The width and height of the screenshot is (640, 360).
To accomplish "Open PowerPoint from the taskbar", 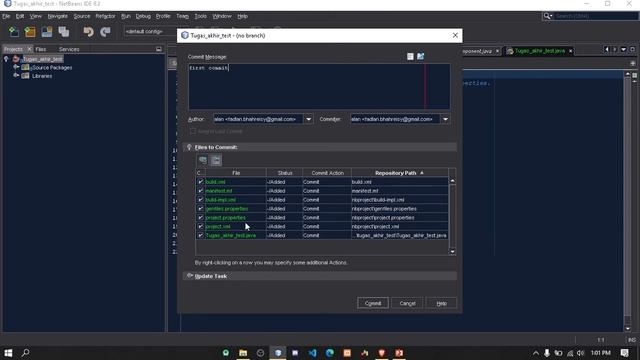I will pyautogui.click(x=399, y=353).
